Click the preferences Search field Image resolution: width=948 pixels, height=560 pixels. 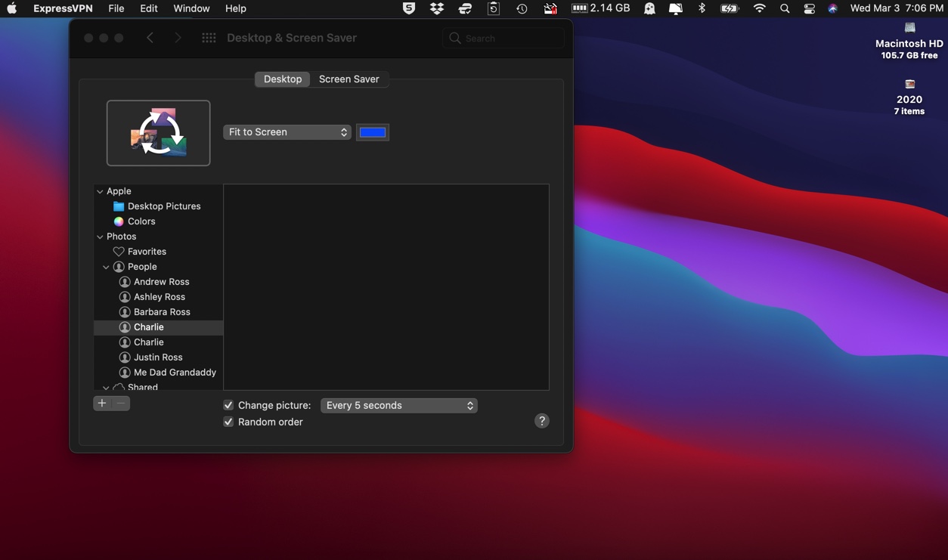click(x=503, y=37)
